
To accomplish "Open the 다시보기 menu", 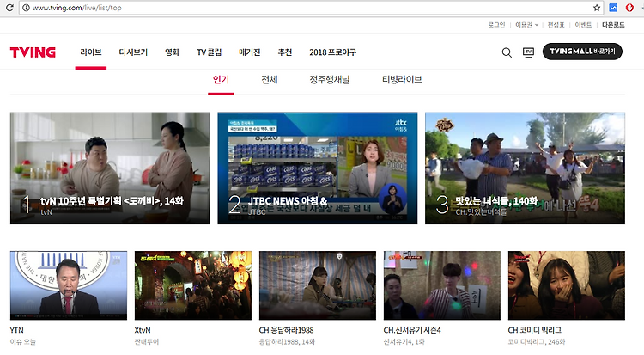I will 133,52.
